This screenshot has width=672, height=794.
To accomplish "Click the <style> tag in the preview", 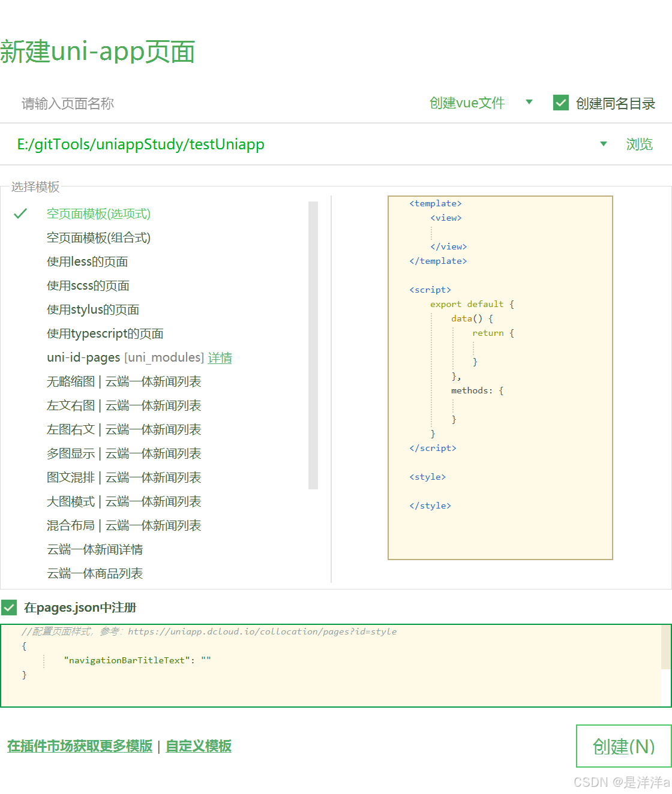I will click(x=427, y=477).
